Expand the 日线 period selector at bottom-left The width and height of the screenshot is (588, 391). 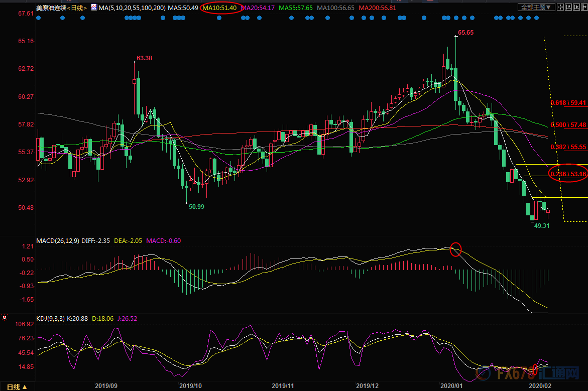(17, 386)
